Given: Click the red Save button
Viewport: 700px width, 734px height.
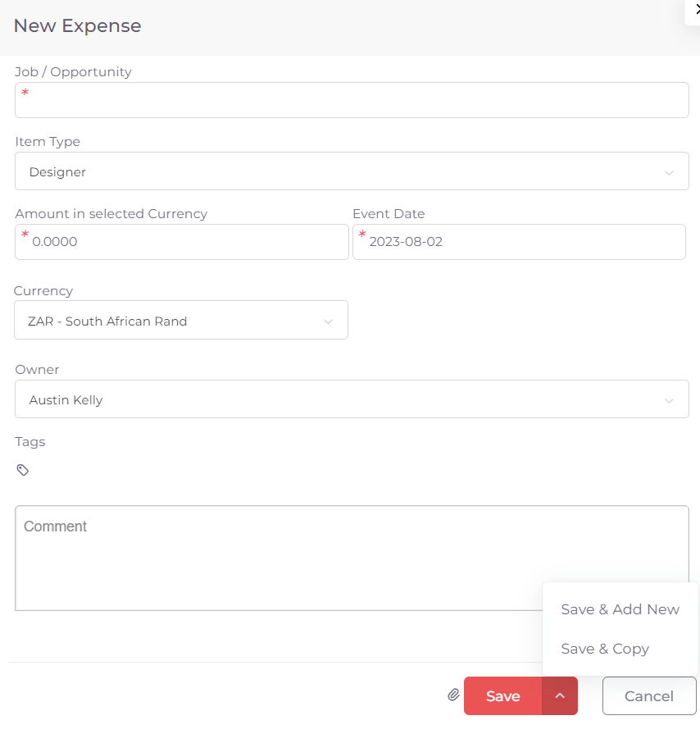Looking at the screenshot, I should coord(502,695).
